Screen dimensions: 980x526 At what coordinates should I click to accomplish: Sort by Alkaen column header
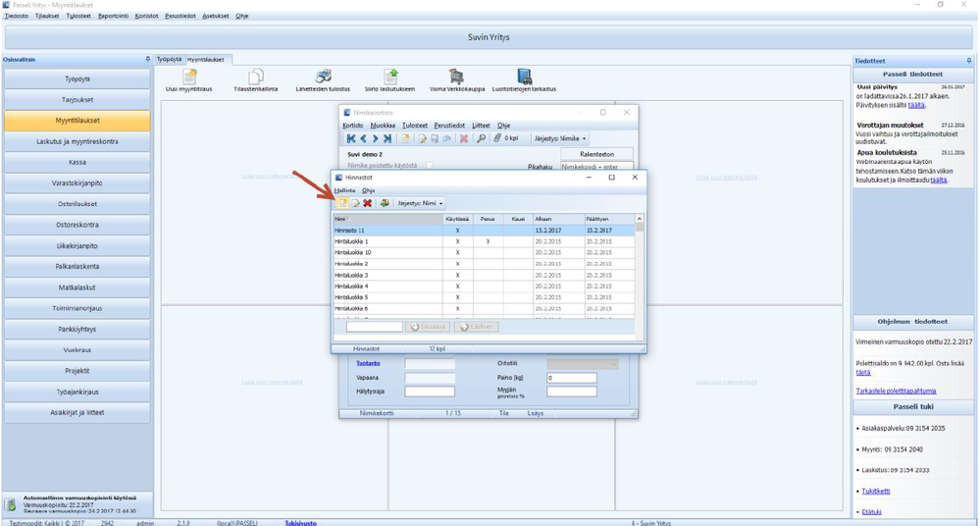[557, 219]
